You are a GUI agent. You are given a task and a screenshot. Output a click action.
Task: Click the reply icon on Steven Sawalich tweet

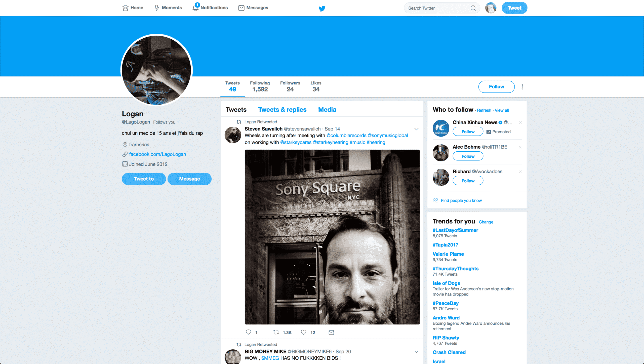(x=248, y=332)
